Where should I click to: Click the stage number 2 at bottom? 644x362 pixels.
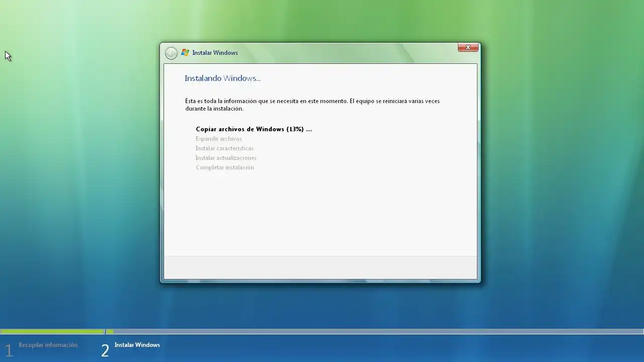tap(105, 350)
